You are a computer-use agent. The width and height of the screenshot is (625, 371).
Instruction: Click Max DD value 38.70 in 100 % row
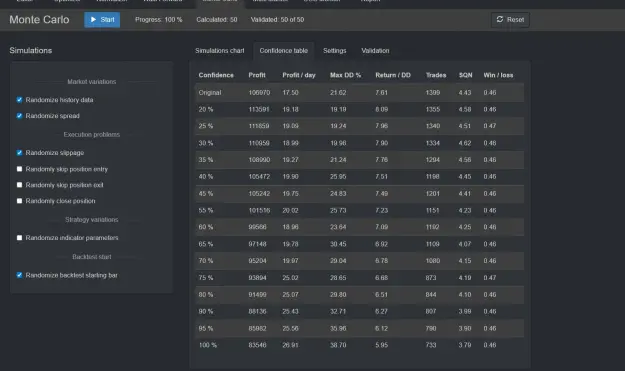[x=338, y=345]
